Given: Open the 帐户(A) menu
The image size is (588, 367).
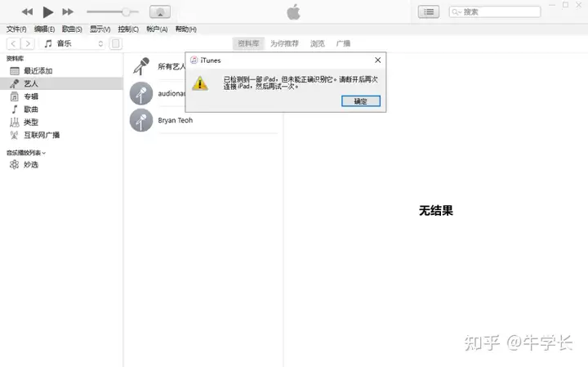Looking at the screenshot, I should [x=157, y=29].
